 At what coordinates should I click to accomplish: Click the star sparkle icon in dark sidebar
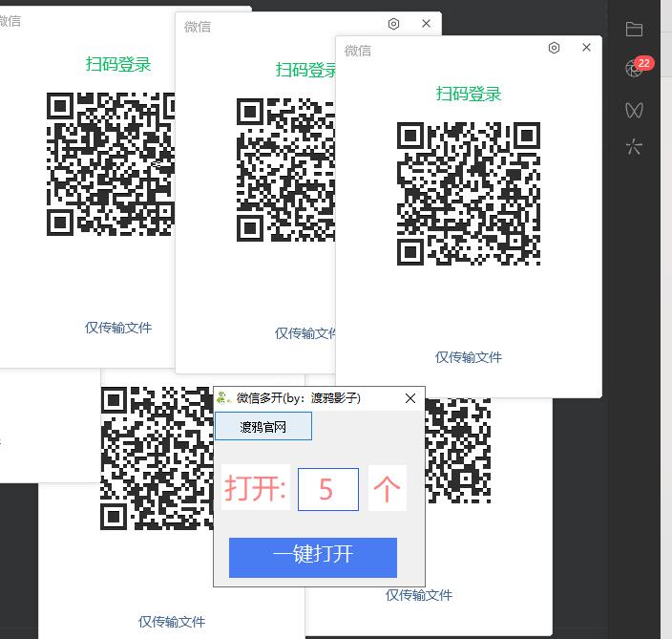(634, 147)
